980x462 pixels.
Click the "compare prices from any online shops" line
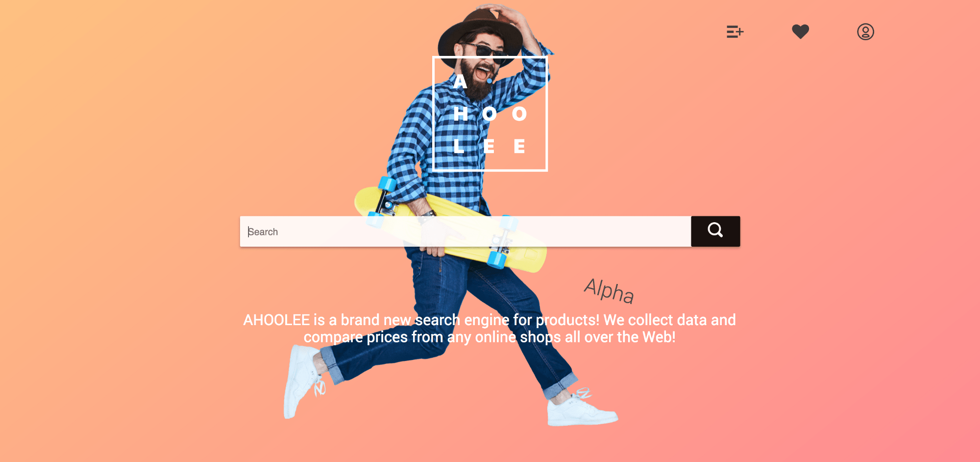point(432,337)
